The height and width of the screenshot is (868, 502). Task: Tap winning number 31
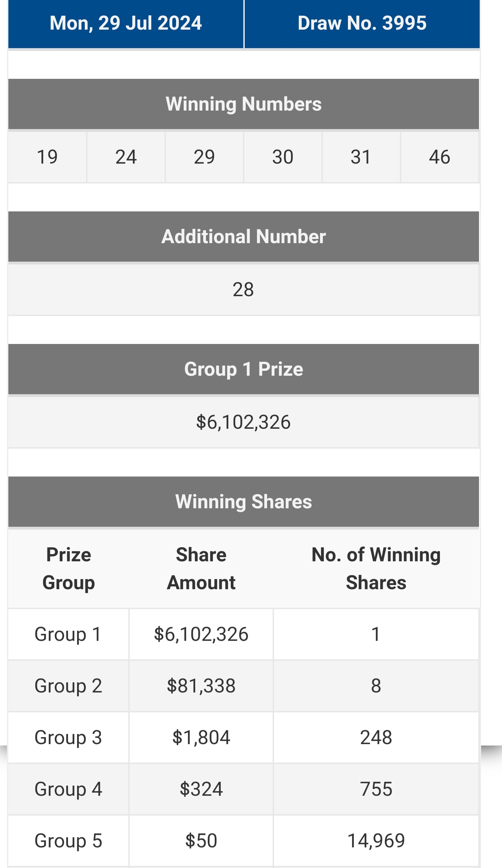(x=361, y=157)
